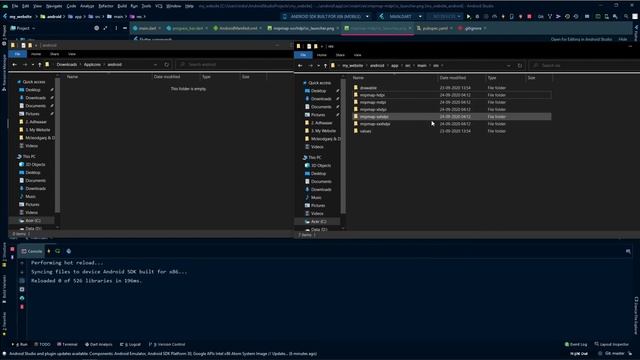640x360 pixels.
Task: Close the pubspec.yaml editor tab
Action: pyautogui.click(x=451, y=28)
